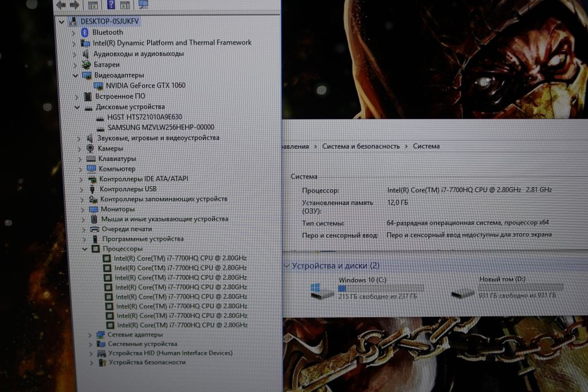
Task: Select the first Intel Core i7-7700HQ processor entry
Action: pyautogui.click(x=180, y=258)
